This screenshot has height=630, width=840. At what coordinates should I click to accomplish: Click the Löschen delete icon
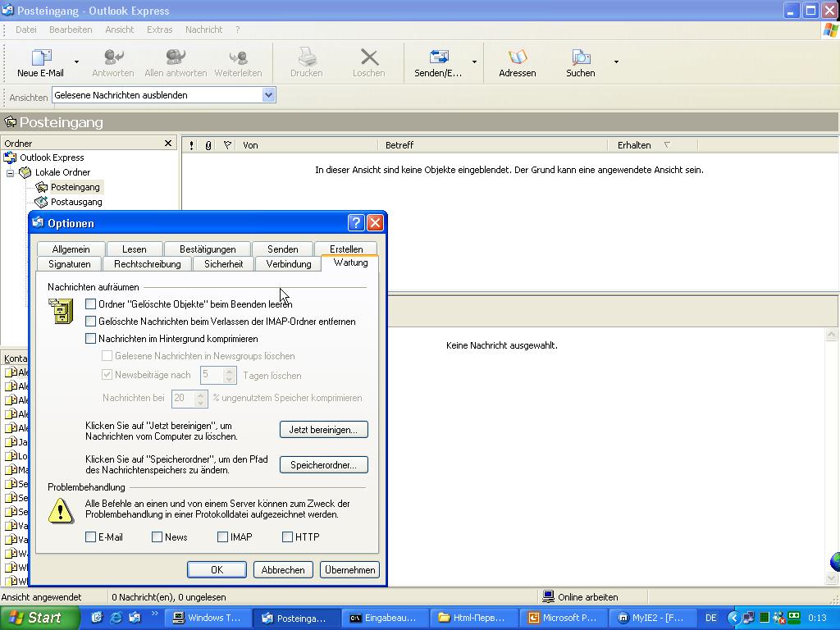[x=369, y=57]
